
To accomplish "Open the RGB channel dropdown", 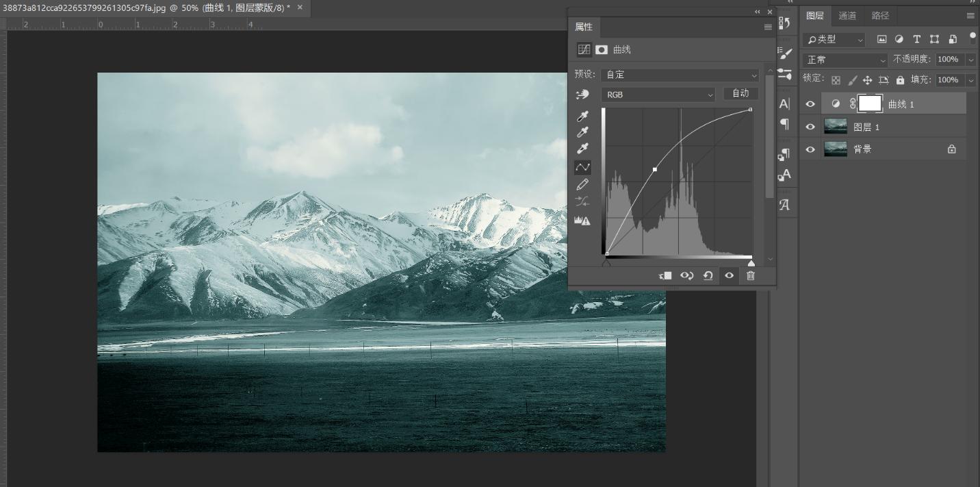I will (657, 94).
